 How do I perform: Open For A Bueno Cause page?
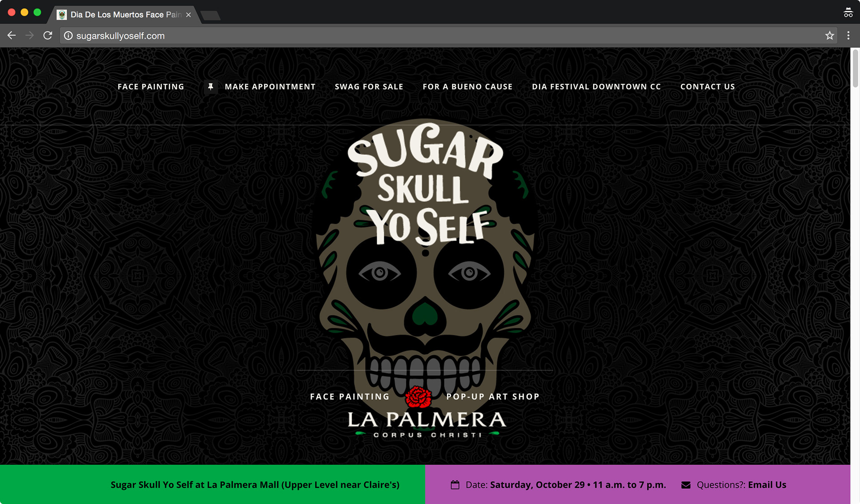click(x=468, y=86)
